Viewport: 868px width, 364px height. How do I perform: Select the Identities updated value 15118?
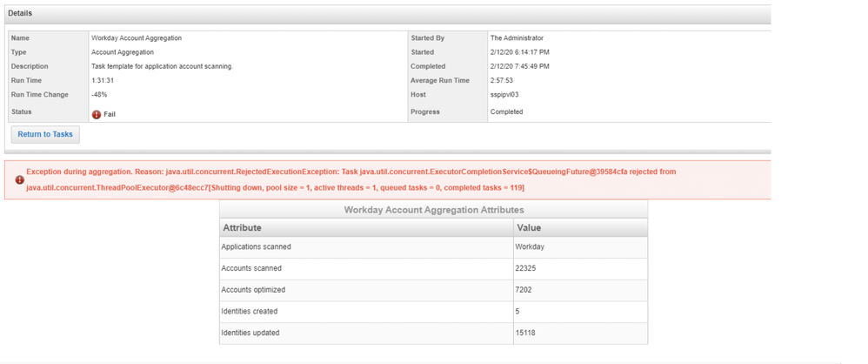tap(526, 333)
